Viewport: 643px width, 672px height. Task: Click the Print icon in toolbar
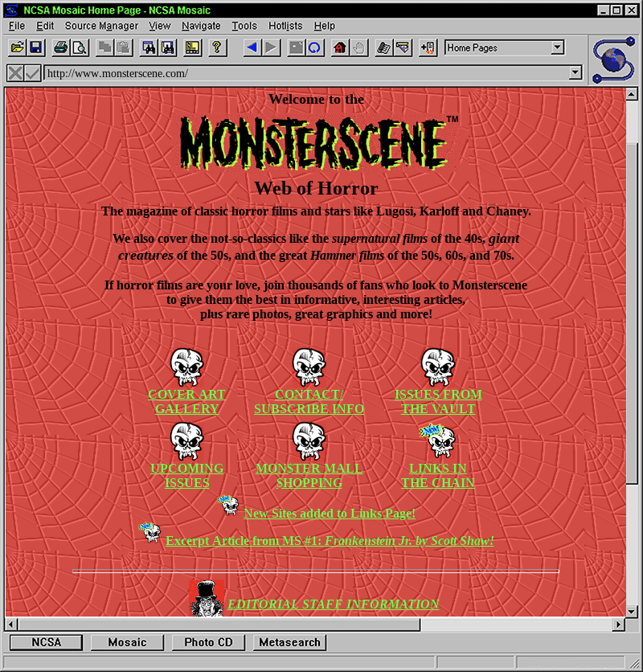(x=61, y=48)
